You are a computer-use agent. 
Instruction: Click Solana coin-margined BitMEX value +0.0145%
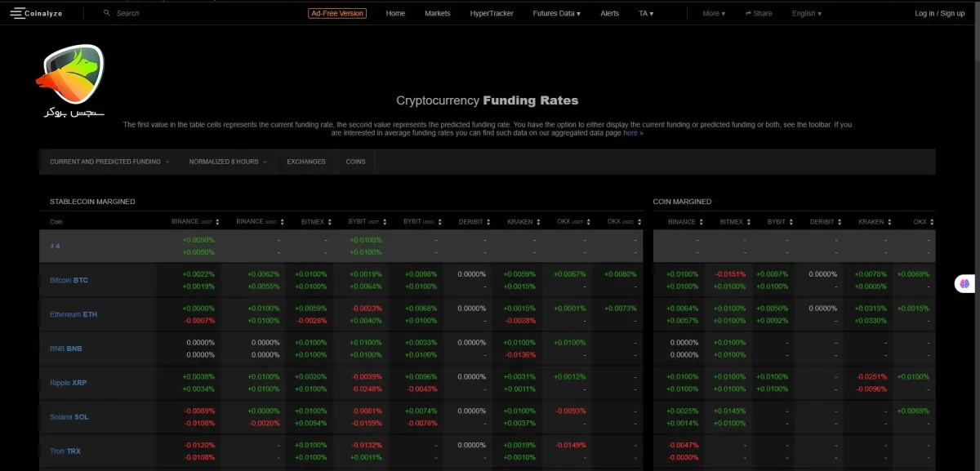click(730, 411)
